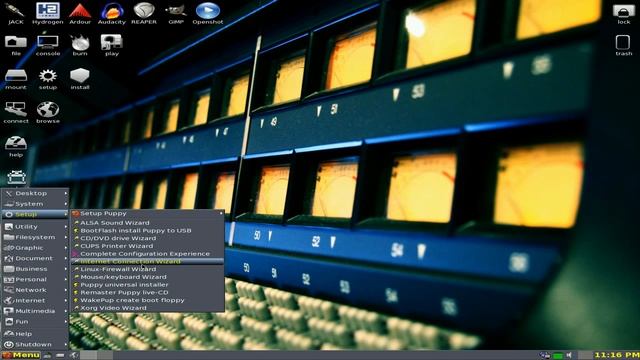Launch CUPS Printer Wizard
The image size is (640, 360).
point(147,246)
